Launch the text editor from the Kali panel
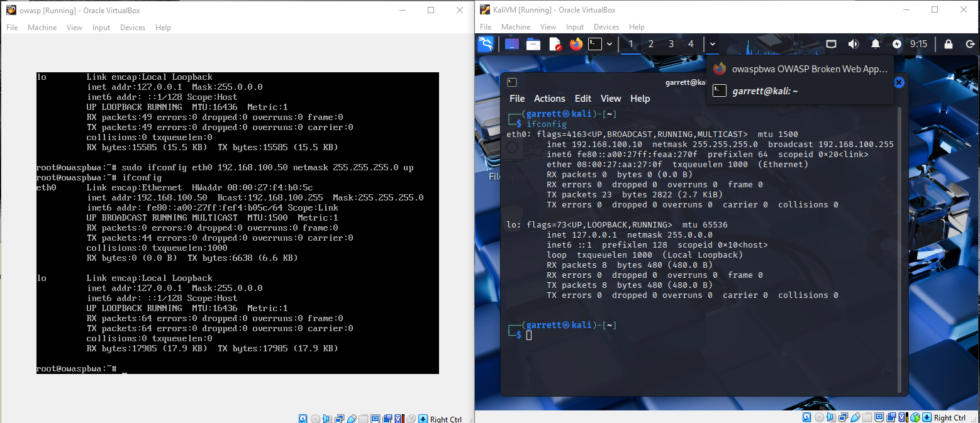The width and height of the screenshot is (980, 423). click(x=555, y=44)
